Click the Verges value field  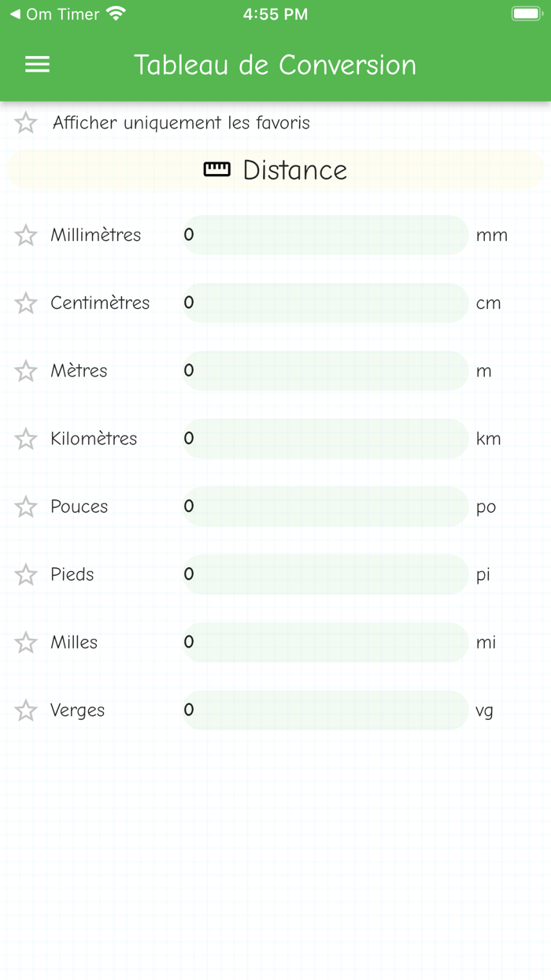coord(324,710)
